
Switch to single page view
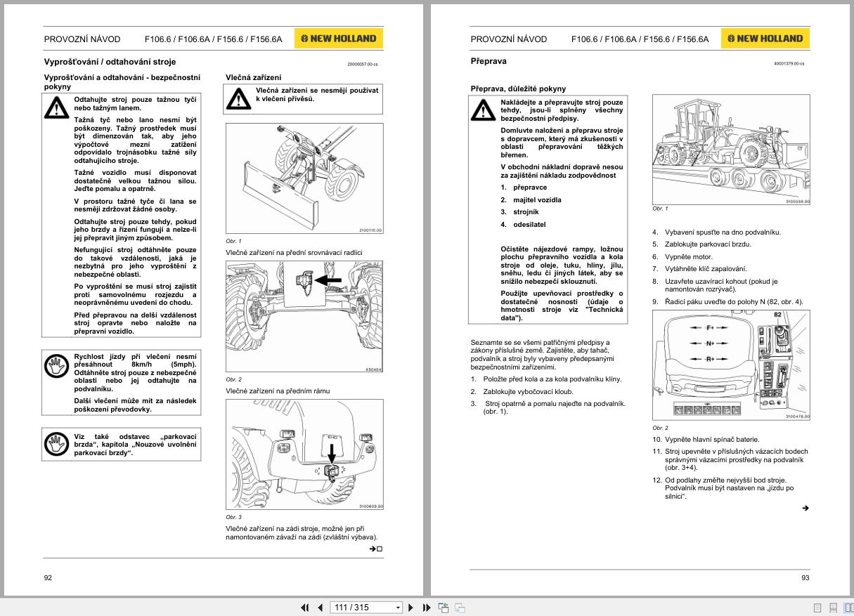(817, 608)
